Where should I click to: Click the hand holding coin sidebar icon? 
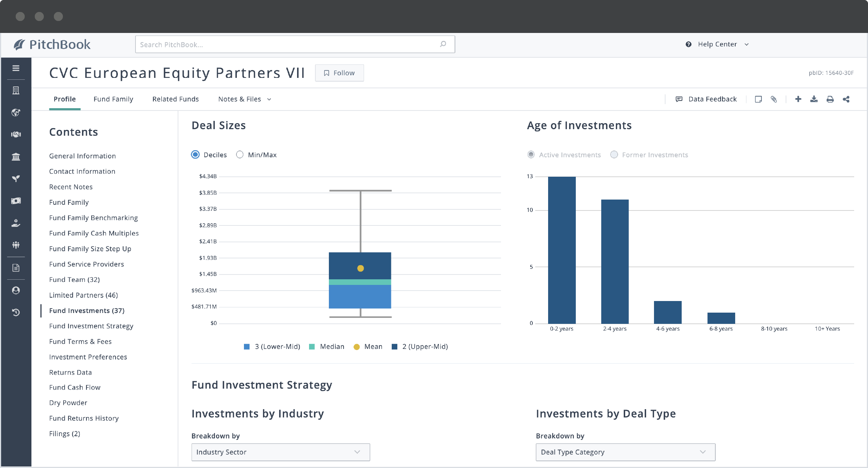point(16,223)
